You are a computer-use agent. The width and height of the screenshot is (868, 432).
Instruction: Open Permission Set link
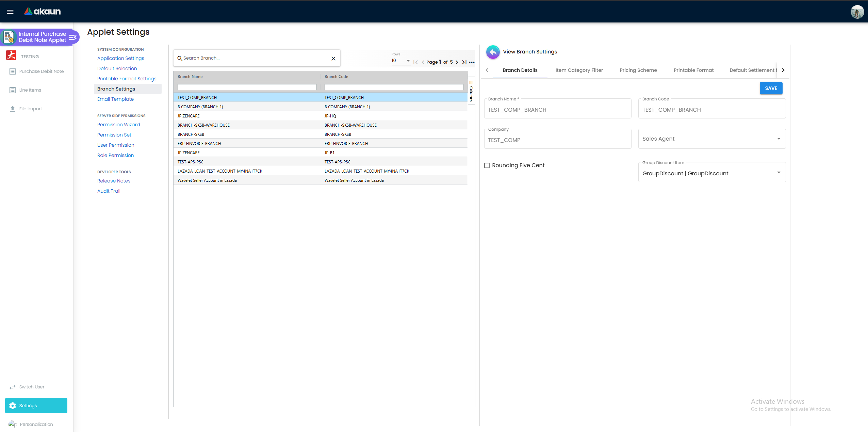coord(114,135)
